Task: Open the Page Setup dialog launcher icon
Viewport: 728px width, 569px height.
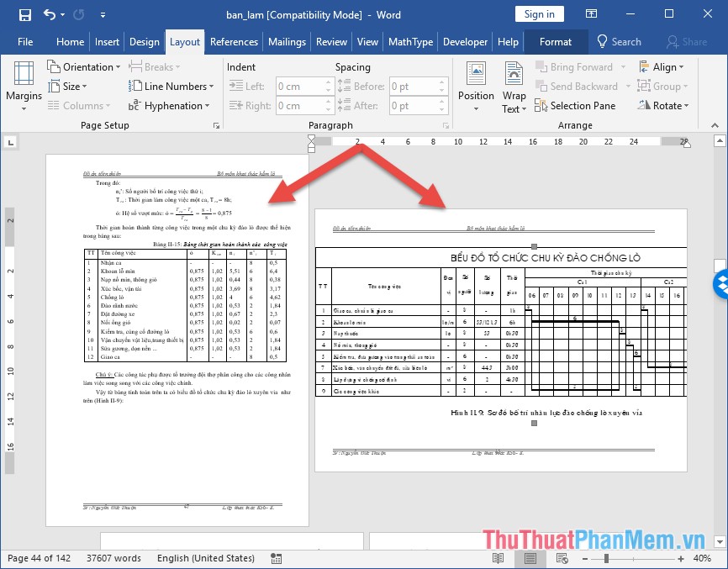Action: (x=215, y=124)
